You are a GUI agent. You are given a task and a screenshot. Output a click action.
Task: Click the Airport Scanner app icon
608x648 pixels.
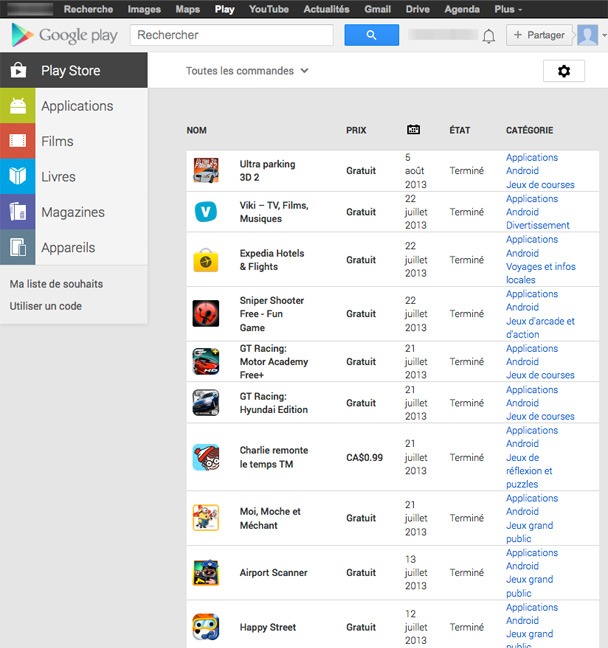[206, 573]
